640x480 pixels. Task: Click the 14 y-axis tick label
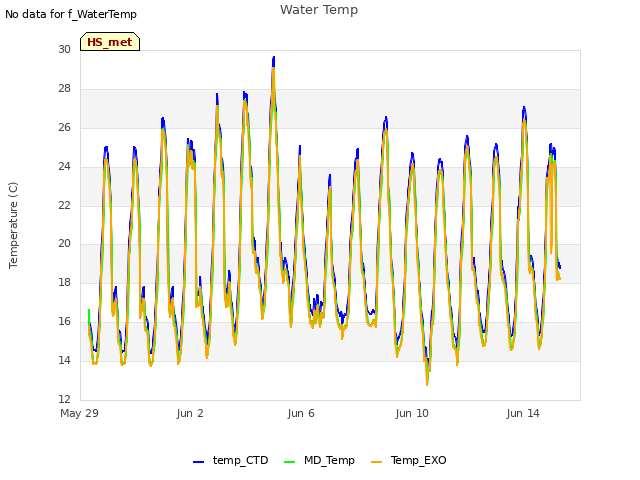64,360
